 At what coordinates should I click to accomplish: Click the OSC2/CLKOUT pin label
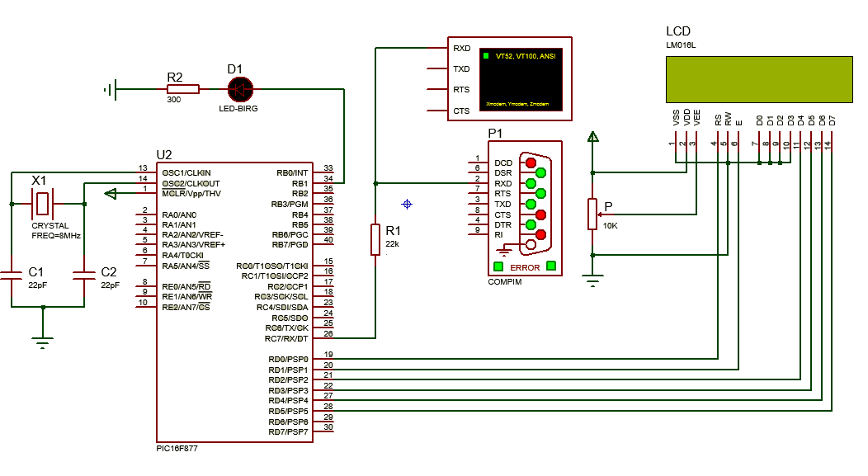(191, 183)
